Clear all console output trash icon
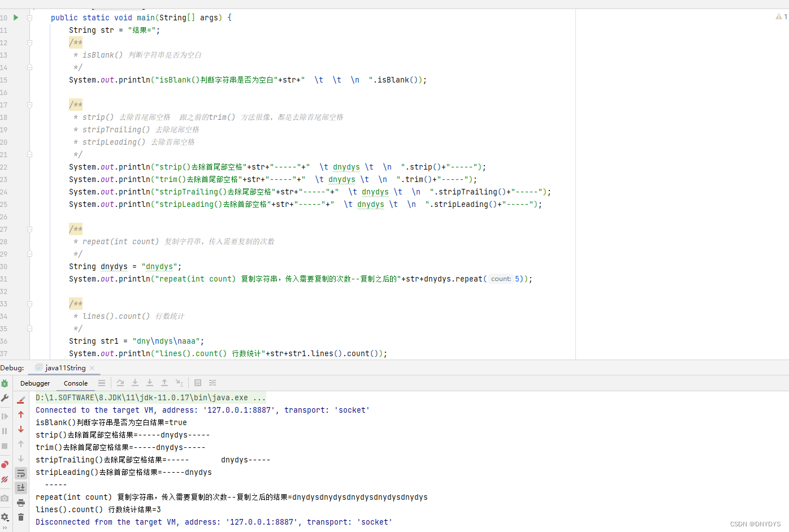This screenshot has height=532, width=789. (21, 517)
